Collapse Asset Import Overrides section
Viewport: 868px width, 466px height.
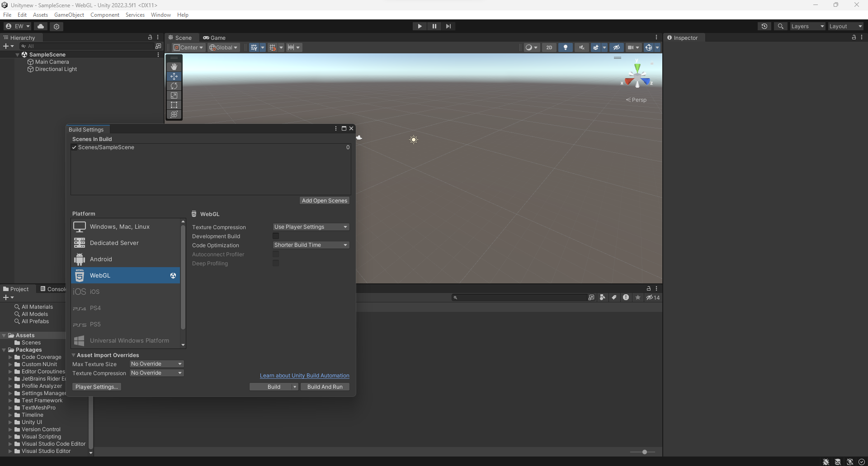pos(74,355)
